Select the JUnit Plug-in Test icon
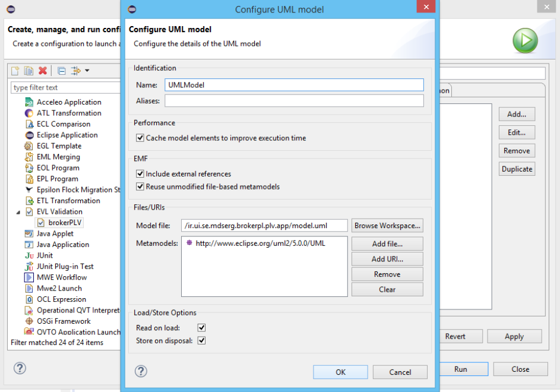 pos(29,267)
